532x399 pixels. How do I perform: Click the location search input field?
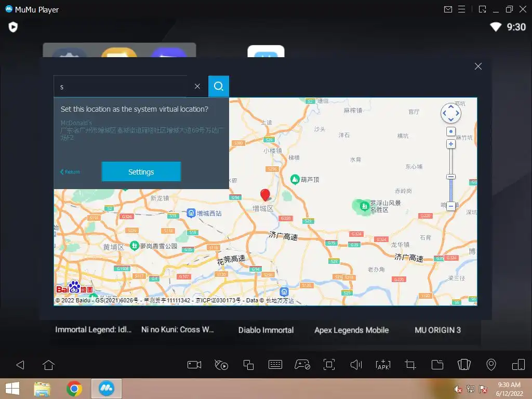click(x=121, y=87)
